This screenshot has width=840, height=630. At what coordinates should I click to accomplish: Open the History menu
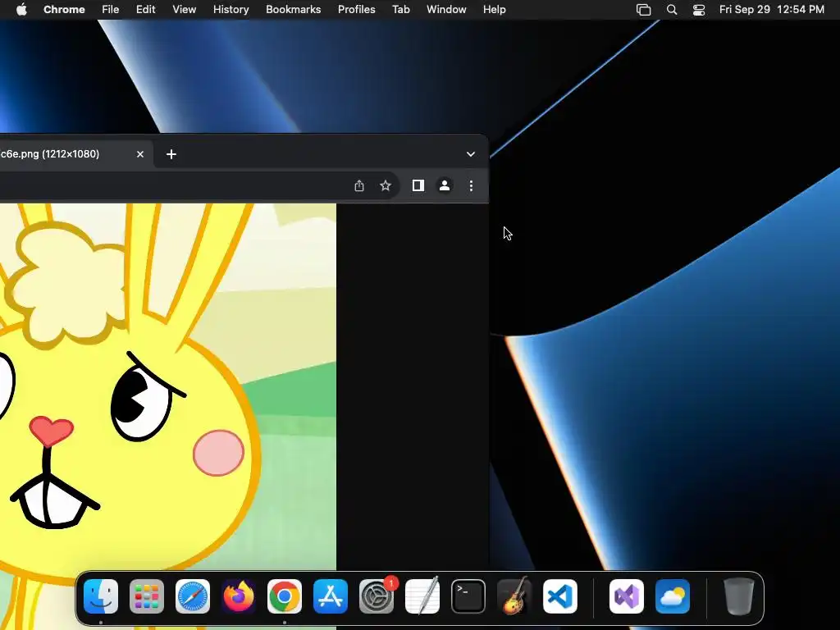(231, 10)
